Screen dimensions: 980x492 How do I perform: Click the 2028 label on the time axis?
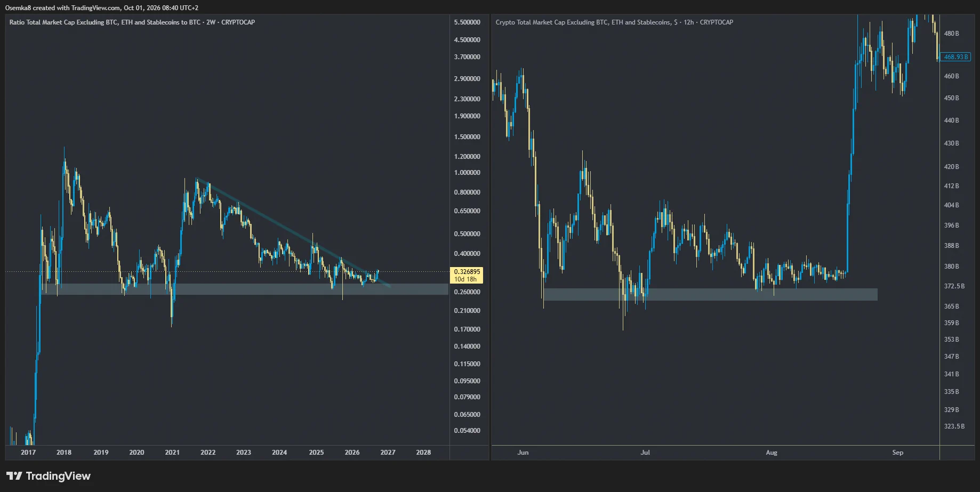pos(423,453)
